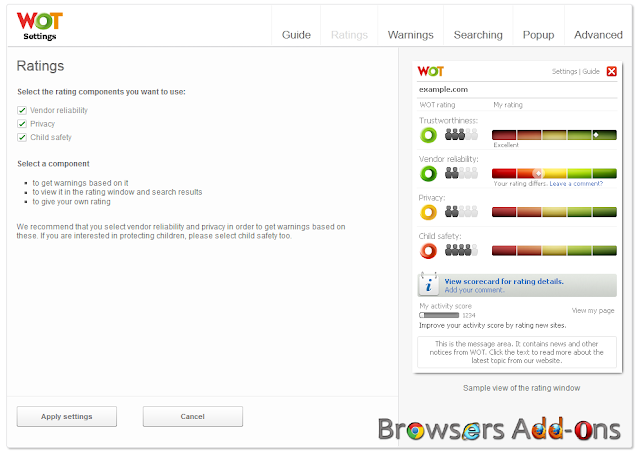This screenshot has width=640, height=455.
Task: Click Child safety confidence people icon
Action: pyautogui.click(x=461, y=250)
